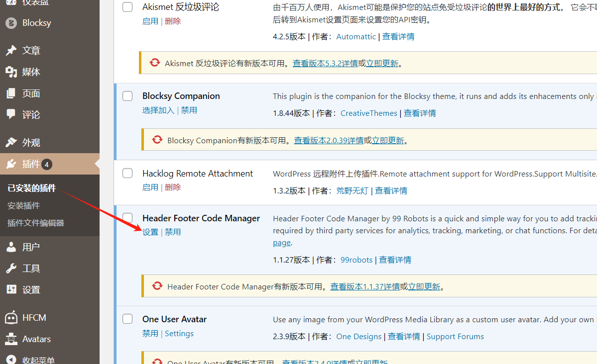Screen dimensions: 597x364
Task: Delete Hacklog Remote Attachment via 删除
Action: coord(173,187)
